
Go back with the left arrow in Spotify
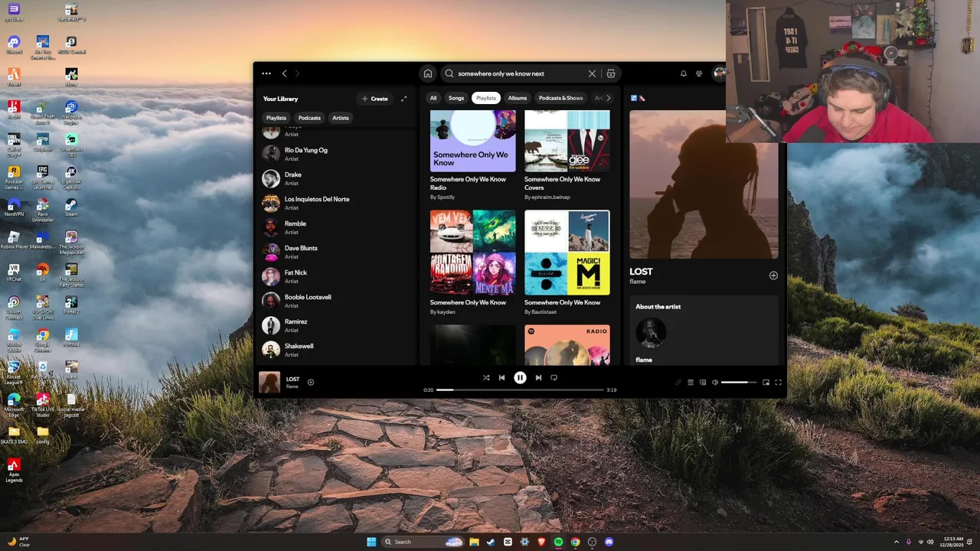pyautogui.click(x=284, y=73)
